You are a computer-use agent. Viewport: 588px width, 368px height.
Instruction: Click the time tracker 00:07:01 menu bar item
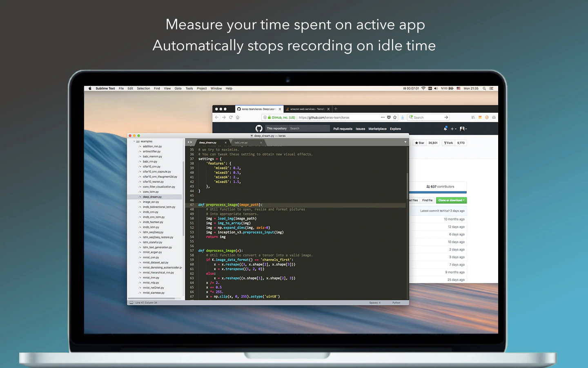coord(411,88)
